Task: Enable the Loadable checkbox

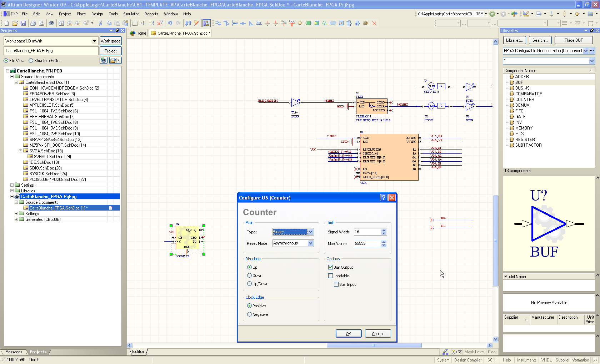Action: click(331, 276)
